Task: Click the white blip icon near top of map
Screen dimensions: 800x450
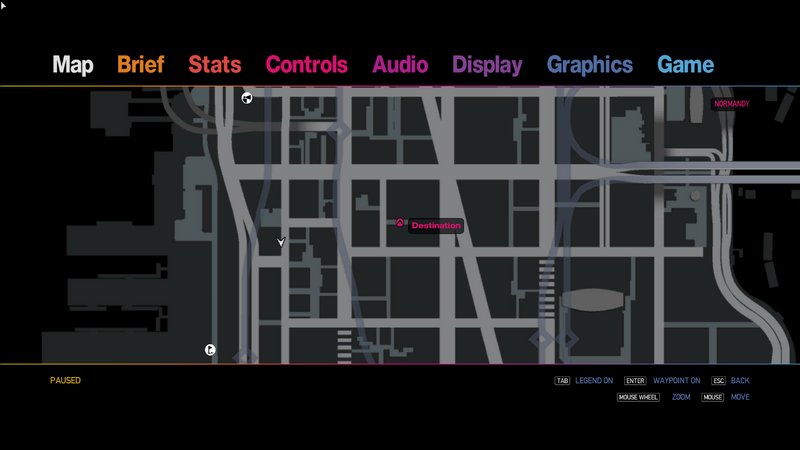Action: [x=247, y=98]
